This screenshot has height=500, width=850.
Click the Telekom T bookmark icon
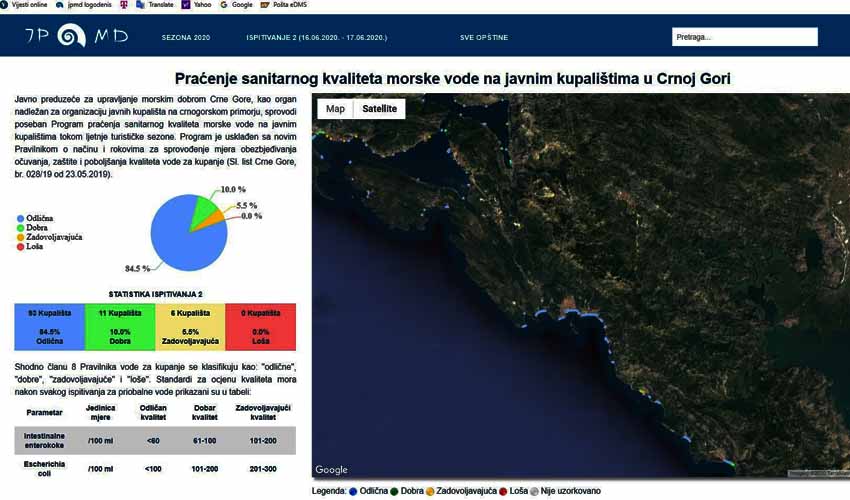(124, 4)
